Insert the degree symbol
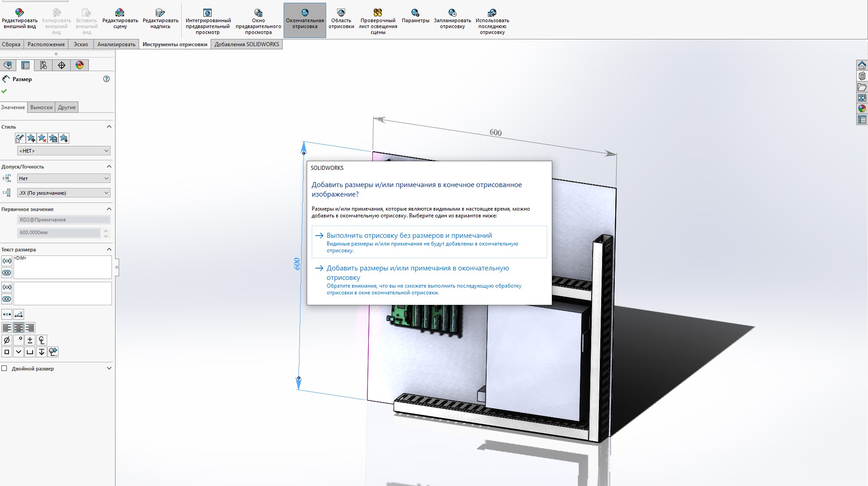The width and height of the screenshot is (868, 486). [x=19, y=340]
